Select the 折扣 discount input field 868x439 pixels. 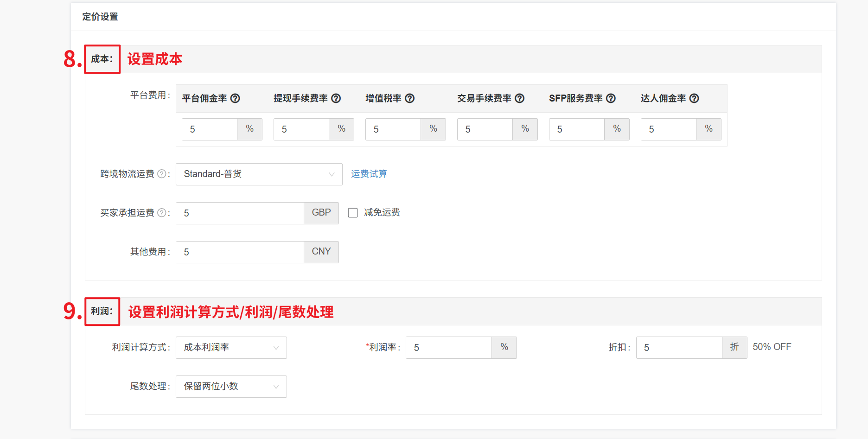point(679,348)
